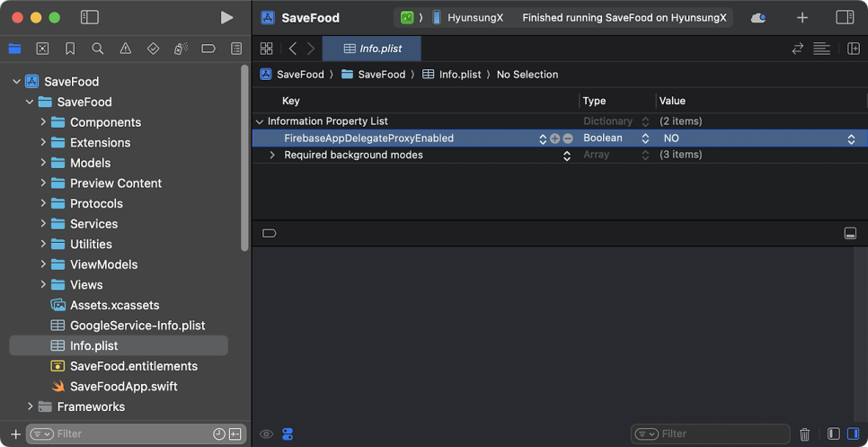This screenshot has width=868, height=447.
Task: Expand the Preview Content folder
Action: (43, 183)
